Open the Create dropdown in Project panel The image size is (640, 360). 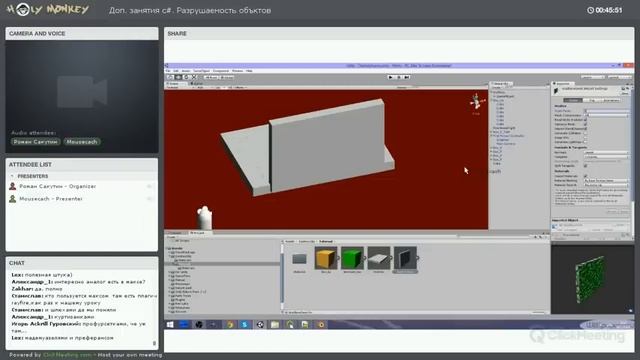pyautogui.click(x=172, y=237)
